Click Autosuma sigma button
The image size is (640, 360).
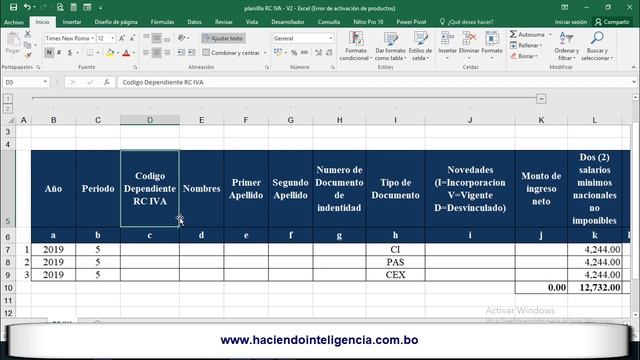coord(527,35)
